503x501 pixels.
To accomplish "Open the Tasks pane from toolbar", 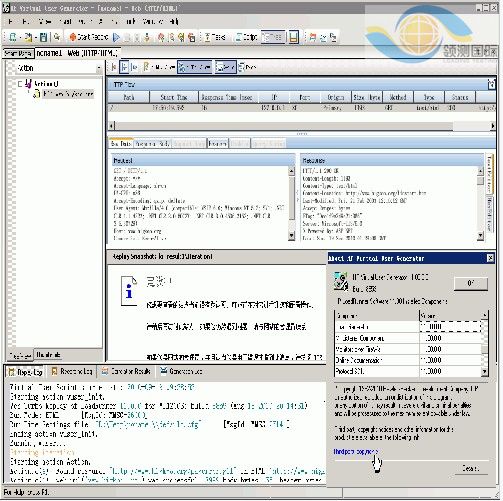I will pyautogui.click(x=215, y=37).
